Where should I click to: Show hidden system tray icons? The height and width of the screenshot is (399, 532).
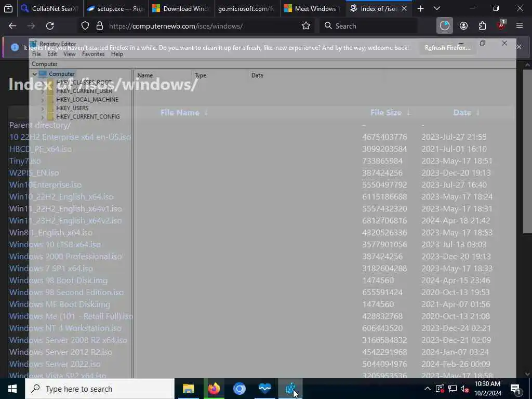coord(428,389)
